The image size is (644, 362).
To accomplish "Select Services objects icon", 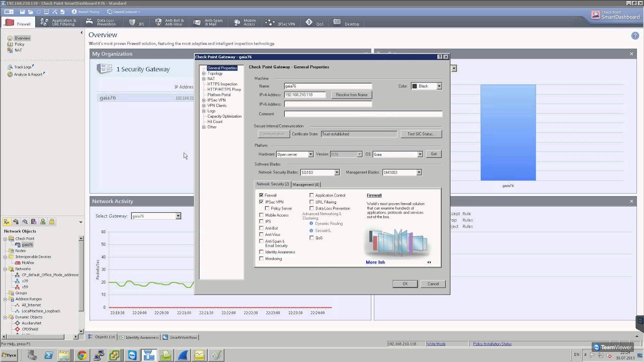I will [x=16, y=222].
